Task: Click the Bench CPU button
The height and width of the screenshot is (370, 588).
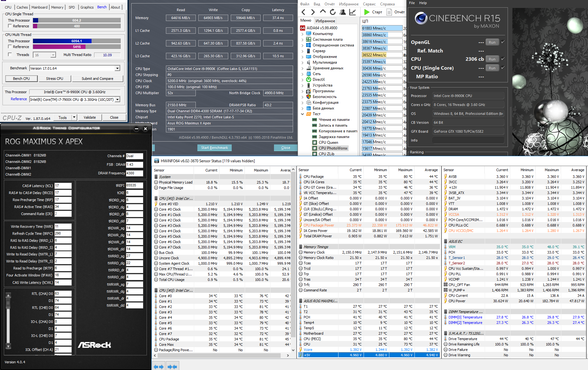Action: point(21,79)
